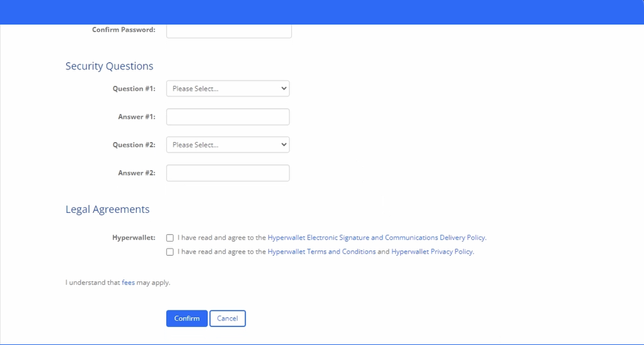Select the Legal Agreements heading
The image size is (644, 345).
pyautogui.click(x=108, y=209)
